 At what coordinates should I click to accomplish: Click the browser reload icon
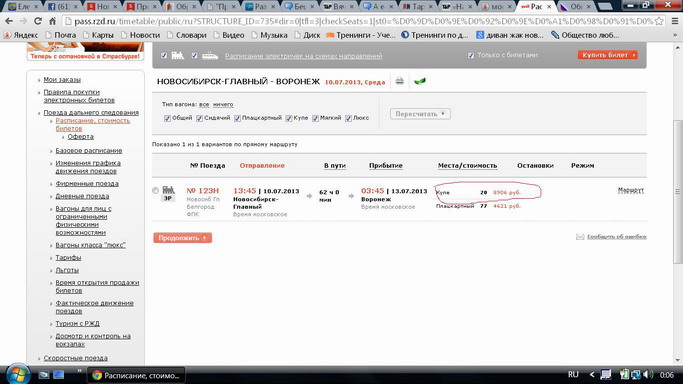tap(38, 21)
